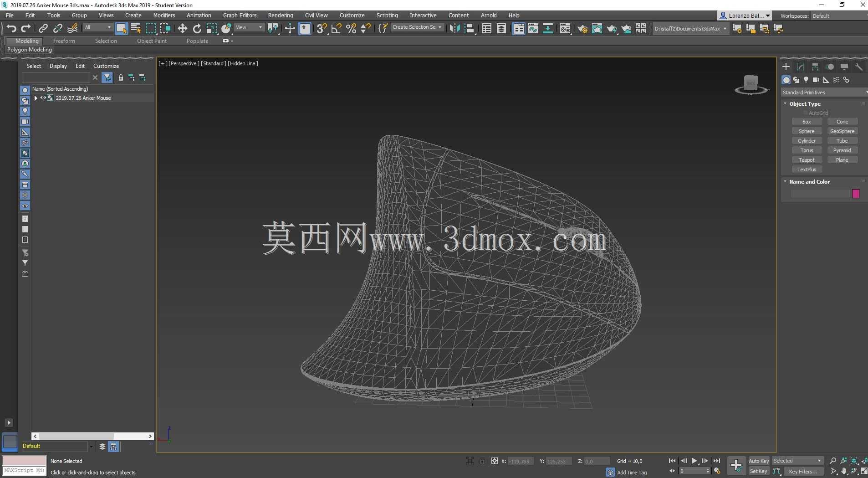Open the Selected key filter dropdown

797,461
